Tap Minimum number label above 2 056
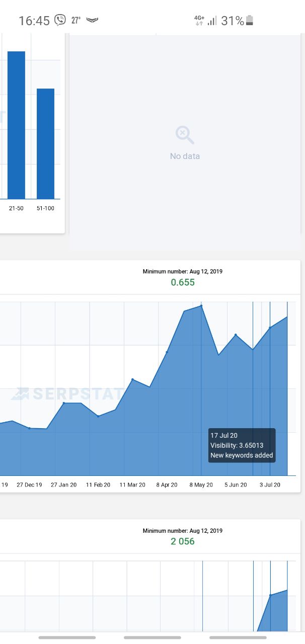This screenshot has height=644, width=305. (x=183, y=531)
